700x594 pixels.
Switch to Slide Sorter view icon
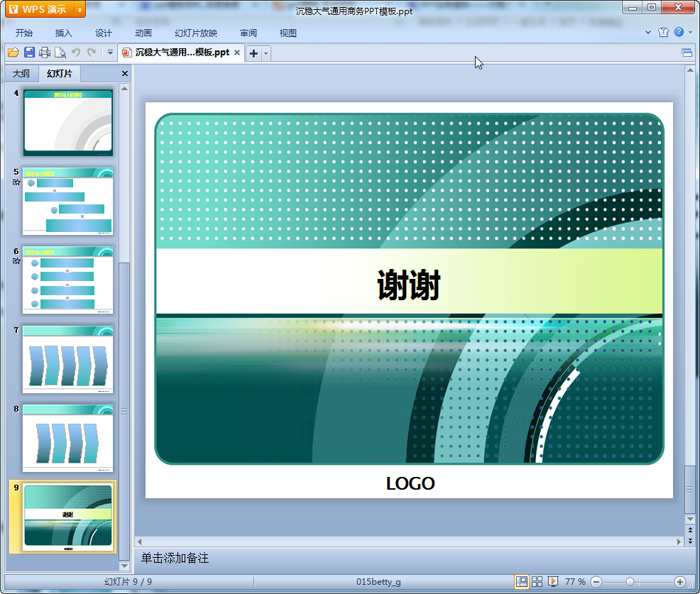[x=537, y=581]
